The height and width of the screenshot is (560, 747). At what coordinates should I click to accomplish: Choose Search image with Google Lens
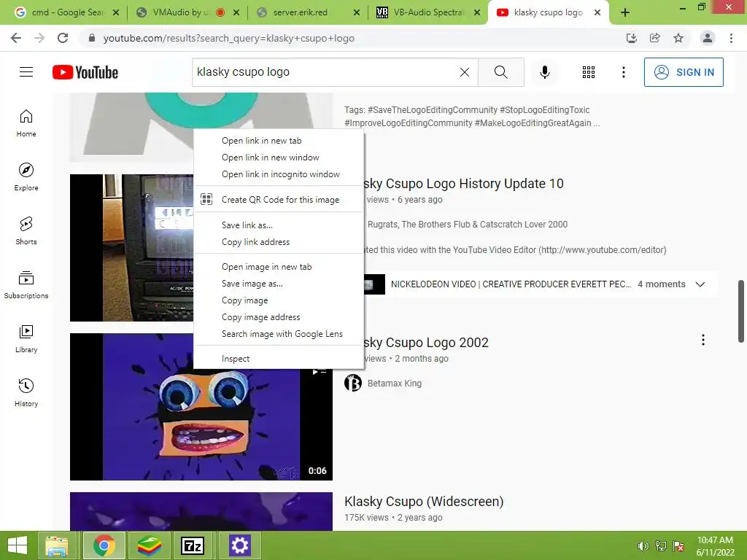[x=279, y=334]
